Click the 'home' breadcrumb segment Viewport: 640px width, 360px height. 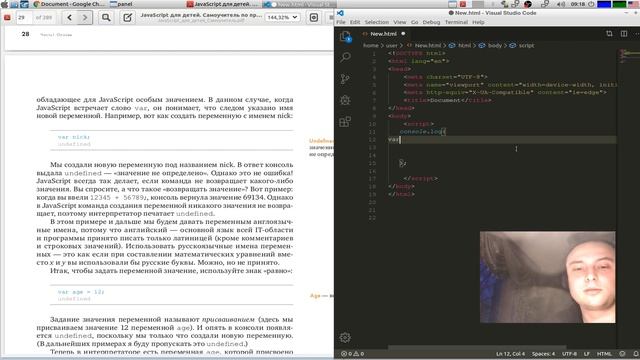[x=371, y=46]
